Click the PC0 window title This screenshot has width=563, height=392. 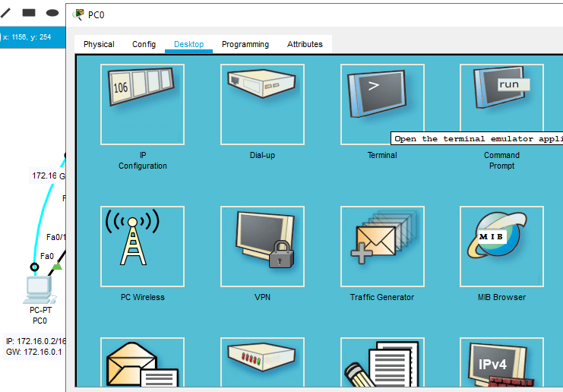click(x=96, y=15)
